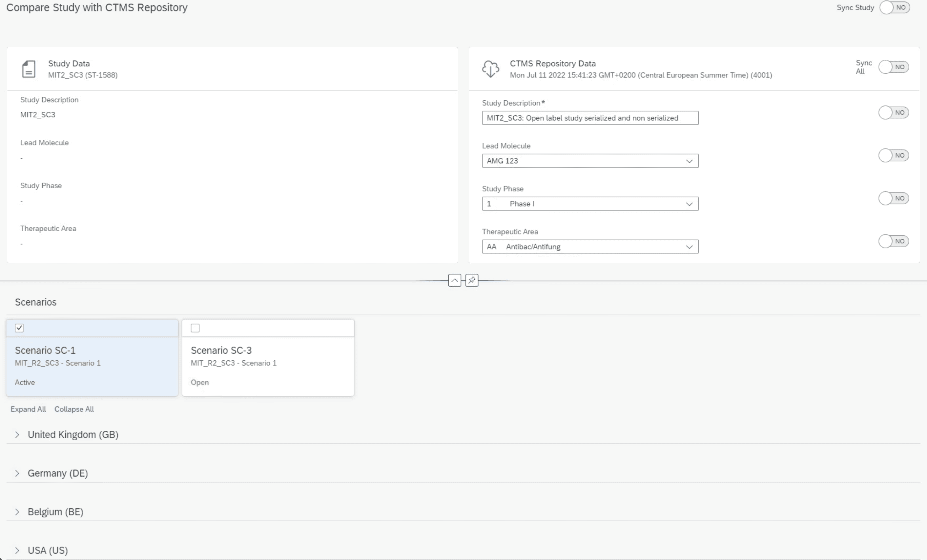
Task: Expand the USA (US) country row
Action: [17, 550]
